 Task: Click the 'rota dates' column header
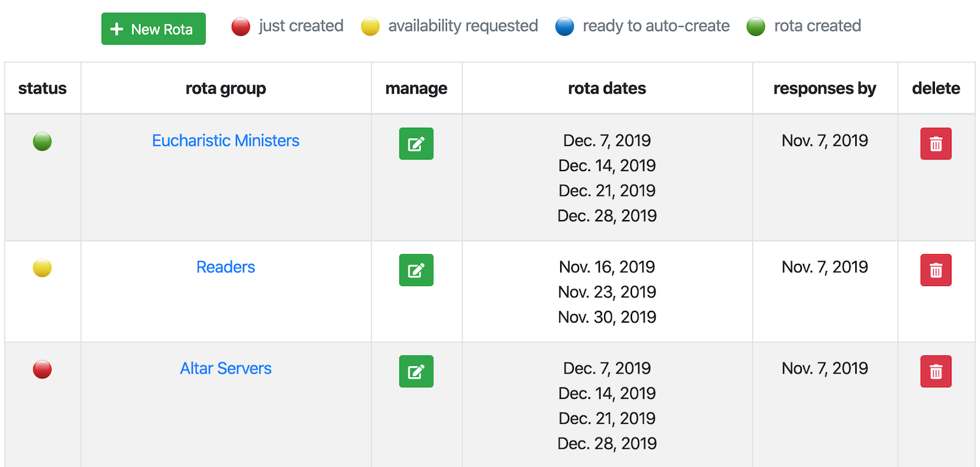(607, 89)
